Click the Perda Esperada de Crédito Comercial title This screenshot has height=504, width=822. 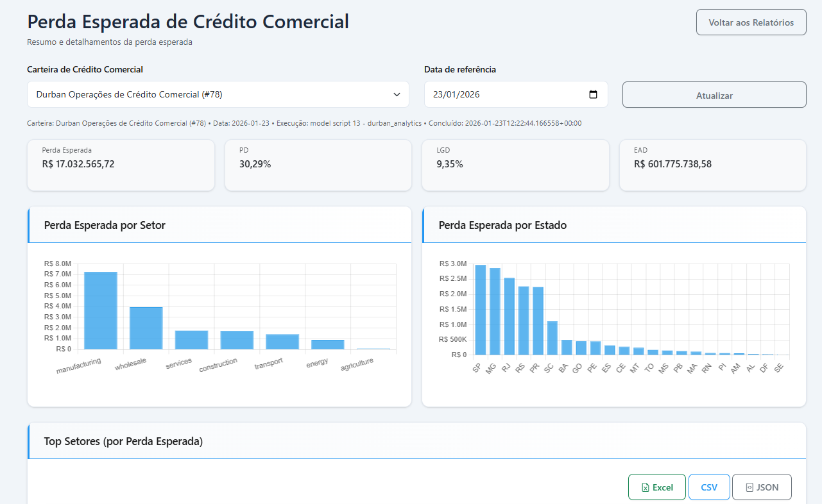coord(188,21)
